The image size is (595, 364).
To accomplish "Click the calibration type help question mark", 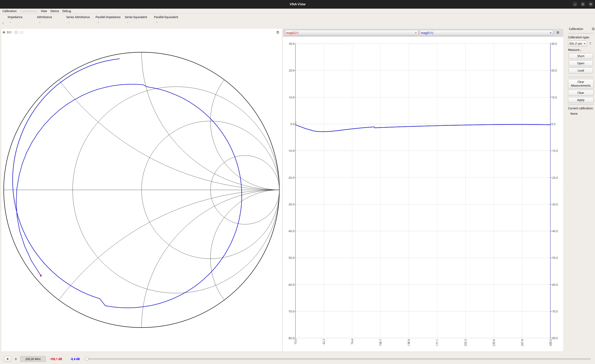I will click(590, 44).
